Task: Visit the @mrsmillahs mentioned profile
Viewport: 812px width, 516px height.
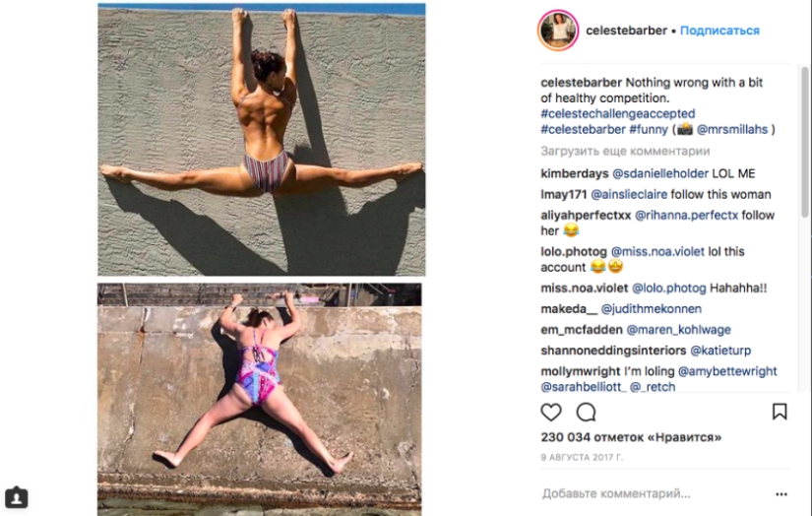Action: point(733,129)
